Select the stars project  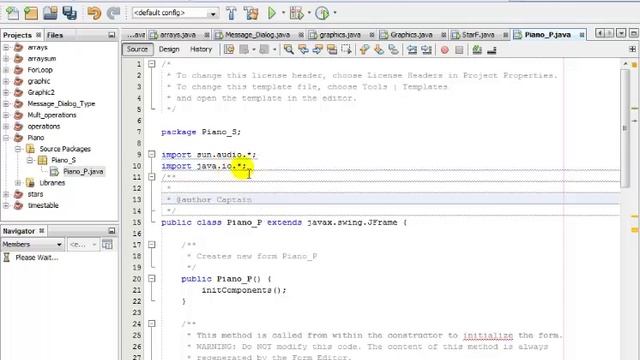pos(35,194)
